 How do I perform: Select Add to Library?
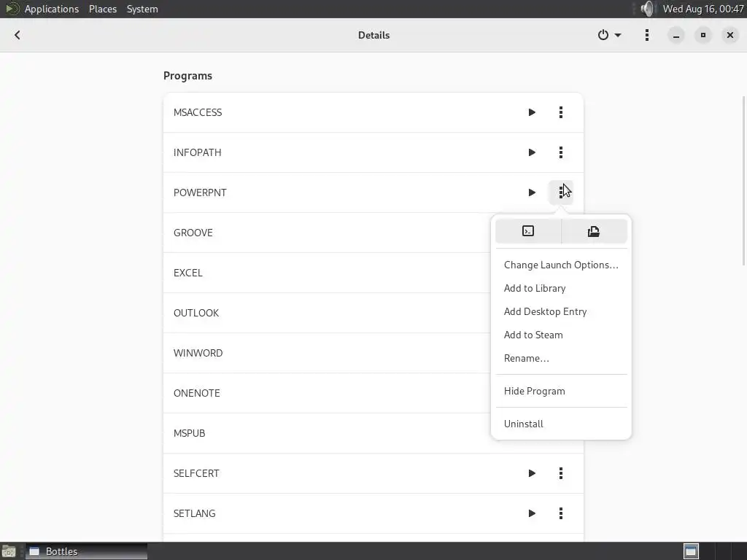(561, 288)
